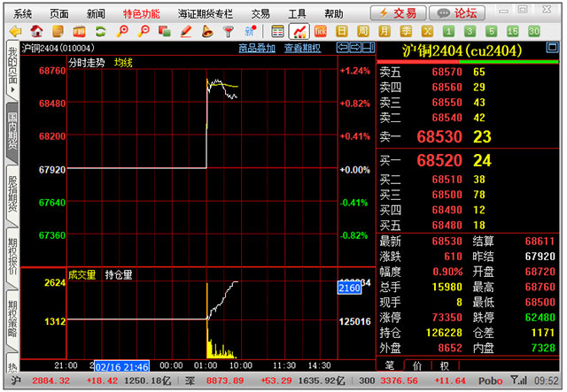Open the 交易 menu in menu bar
567x392 pixels.
pos(260,14)
